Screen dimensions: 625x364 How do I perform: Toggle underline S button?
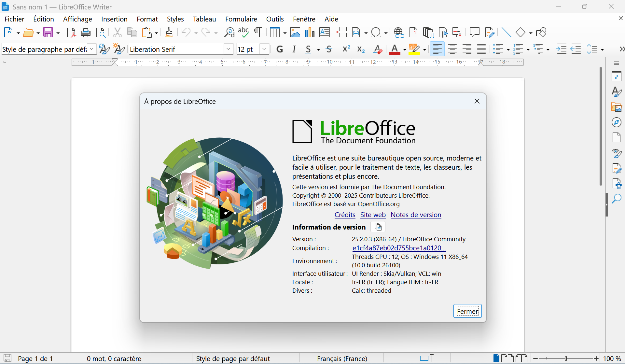pos(309,49)
